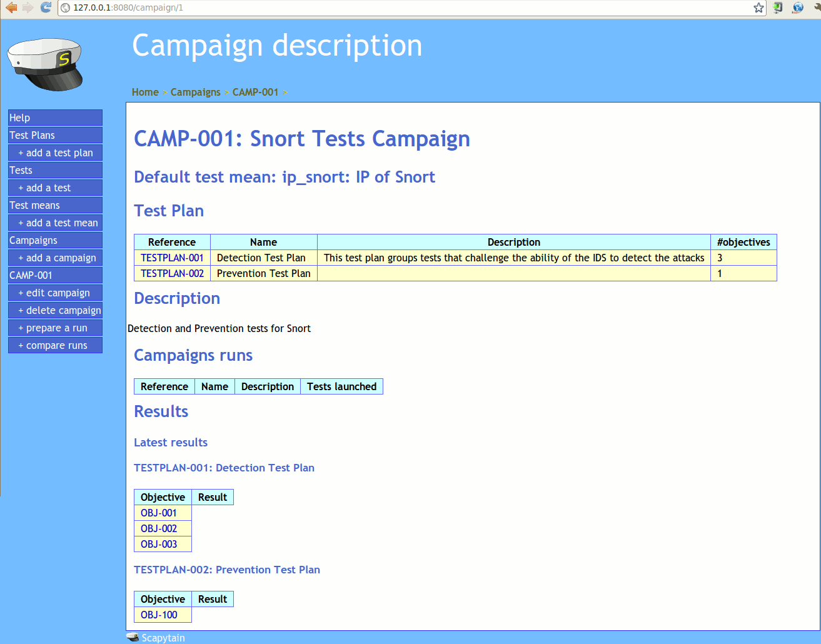Open the TESTPLAN-002 reference link

(172, 273)
